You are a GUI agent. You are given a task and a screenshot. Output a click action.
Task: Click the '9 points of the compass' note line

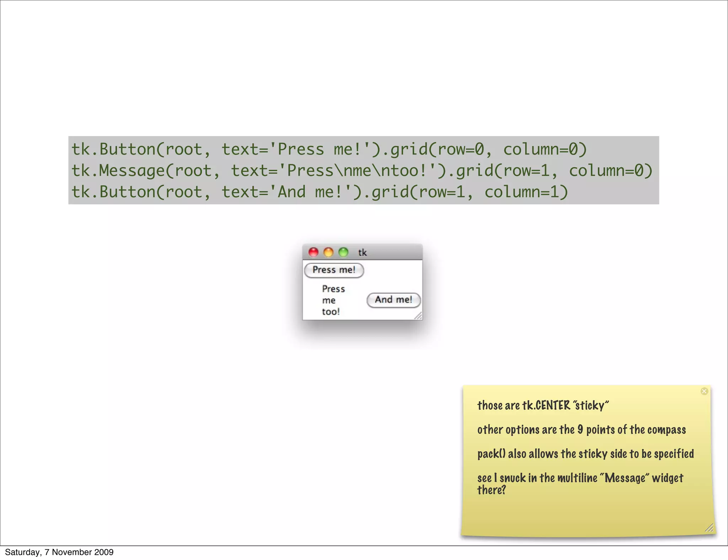581,430
